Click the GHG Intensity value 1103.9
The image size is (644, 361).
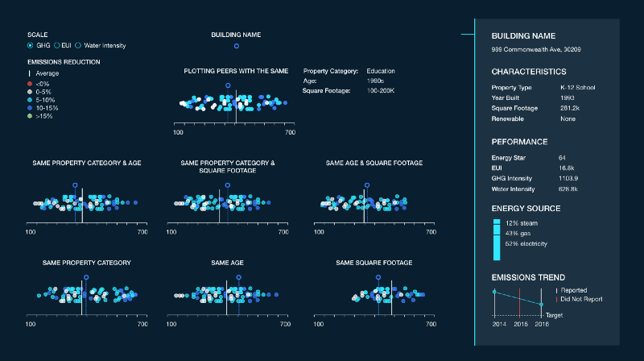(568, 178)
